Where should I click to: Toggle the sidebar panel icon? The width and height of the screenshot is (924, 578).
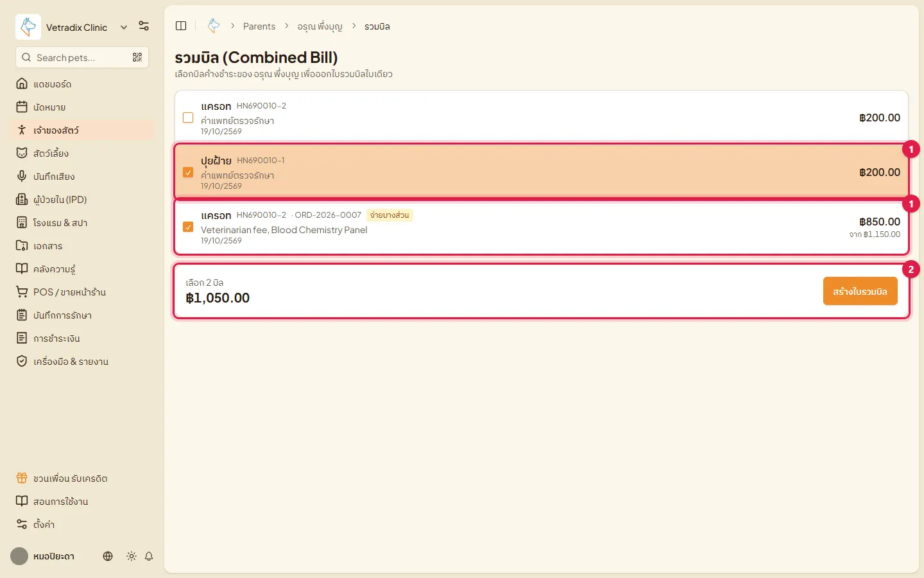click(181, 26)
